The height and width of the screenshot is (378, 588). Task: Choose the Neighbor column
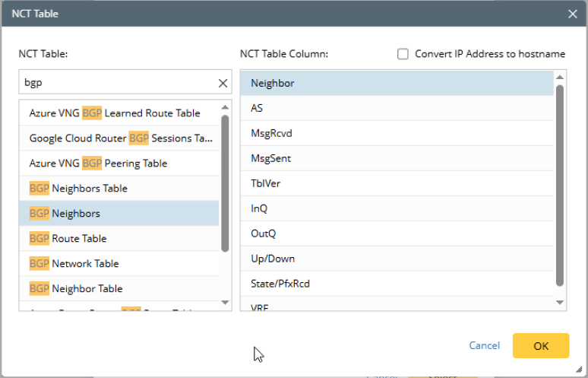pos(272,84)
